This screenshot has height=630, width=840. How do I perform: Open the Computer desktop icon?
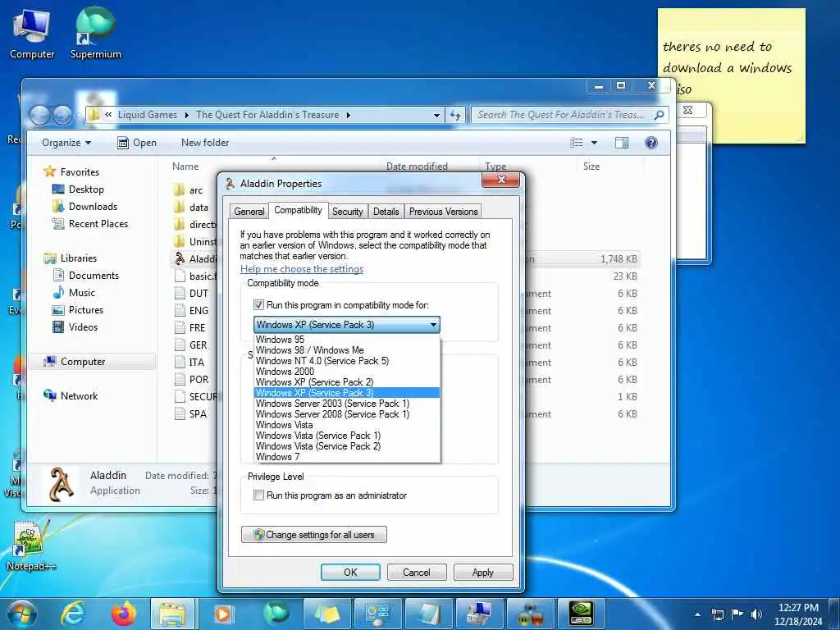(x=32, y=33)
